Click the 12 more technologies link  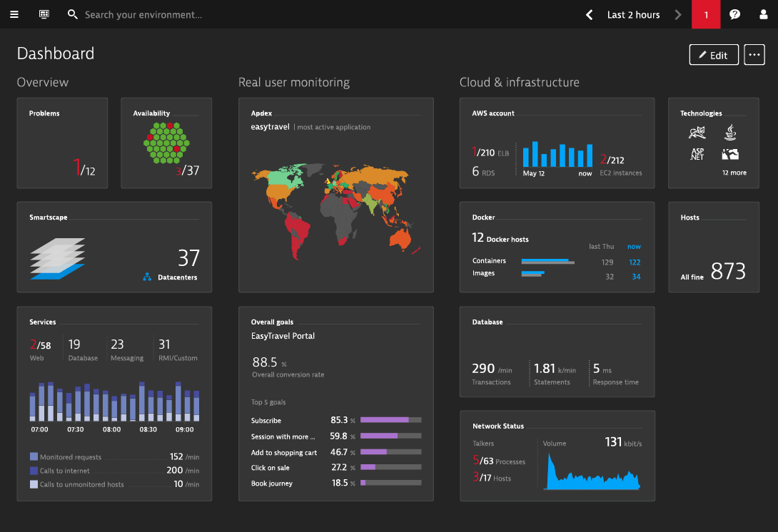[734, 173]
